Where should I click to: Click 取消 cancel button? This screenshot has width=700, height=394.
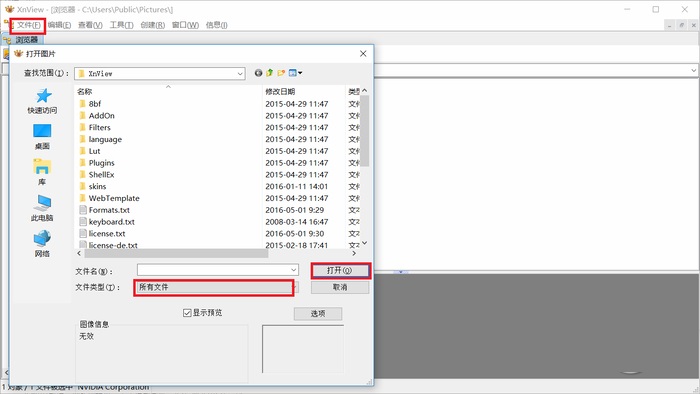pos(340,287)
